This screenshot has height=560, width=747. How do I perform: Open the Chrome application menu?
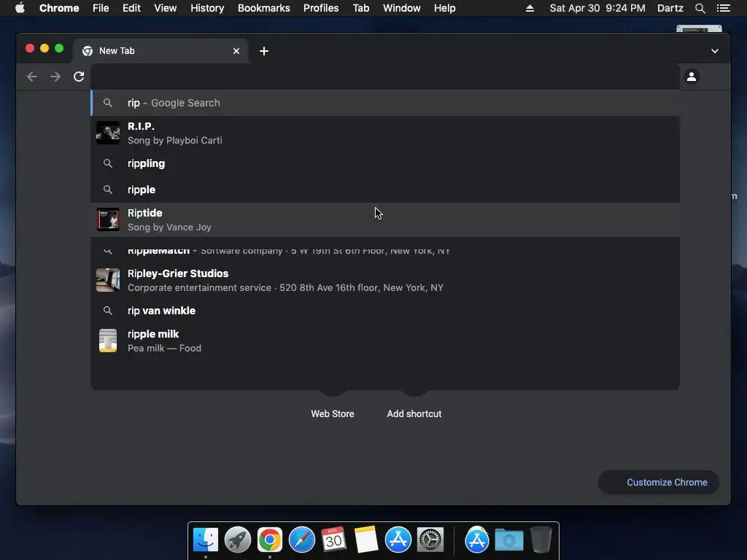tap(59, 8)
